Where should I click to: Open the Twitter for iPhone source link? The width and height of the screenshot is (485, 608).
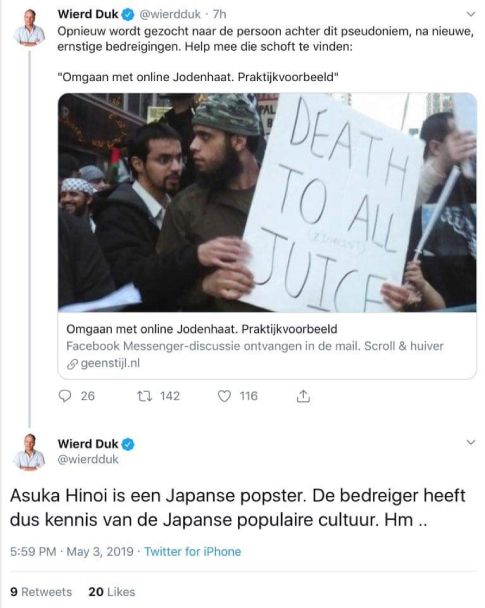pos(193,551)
